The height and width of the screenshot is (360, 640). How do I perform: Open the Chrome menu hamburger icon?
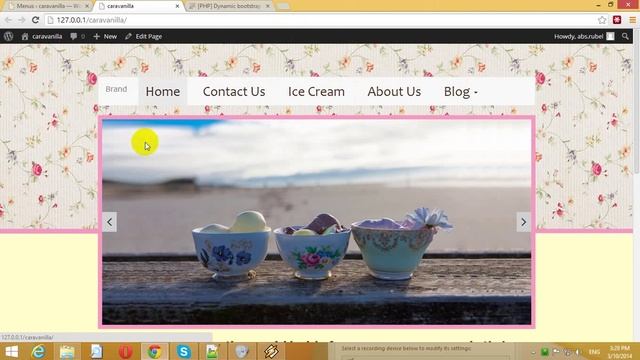coord(632,20)
